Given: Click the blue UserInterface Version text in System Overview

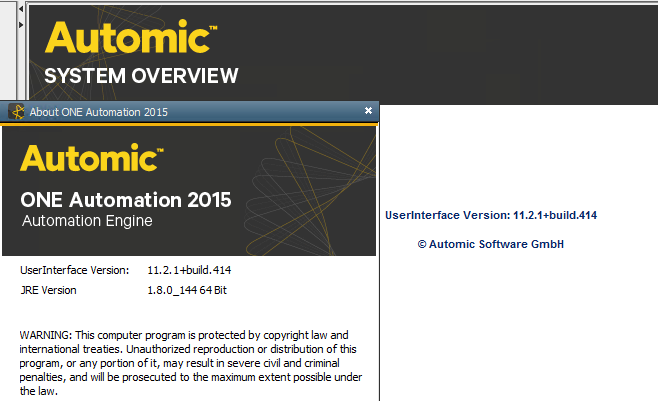Looking at the screenshot, I should coord(491,216).
